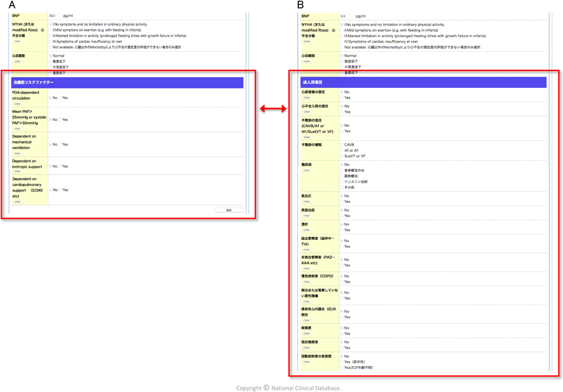This screenshot has width=563, height=392.
Task: Select Yes for Mean PAP>25mmHg
Action: (x=60, y=120)
